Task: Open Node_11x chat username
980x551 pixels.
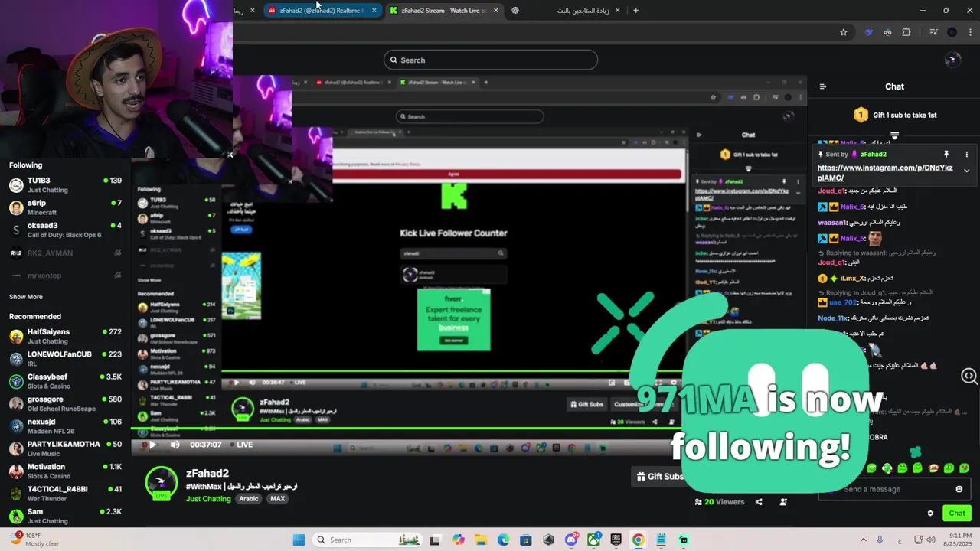Action: (x=832, y=318)
